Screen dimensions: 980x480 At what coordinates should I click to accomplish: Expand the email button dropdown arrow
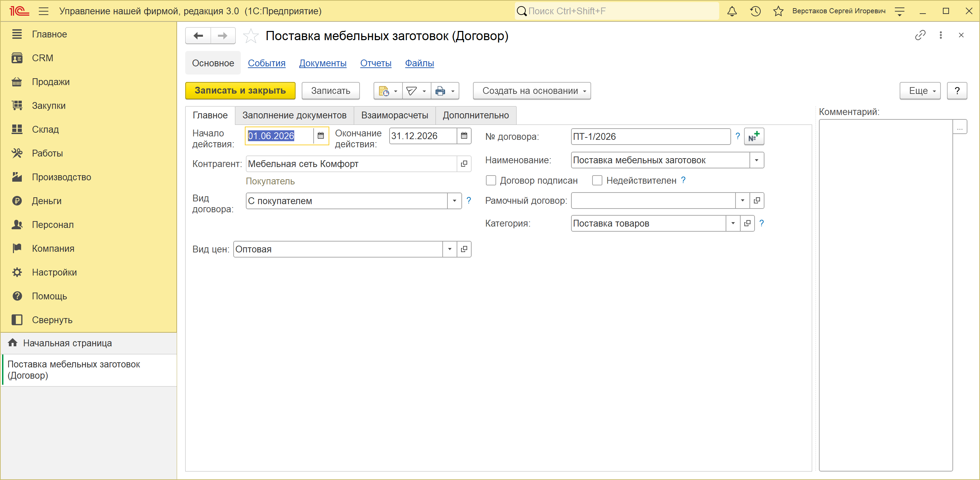pos(424,91)
